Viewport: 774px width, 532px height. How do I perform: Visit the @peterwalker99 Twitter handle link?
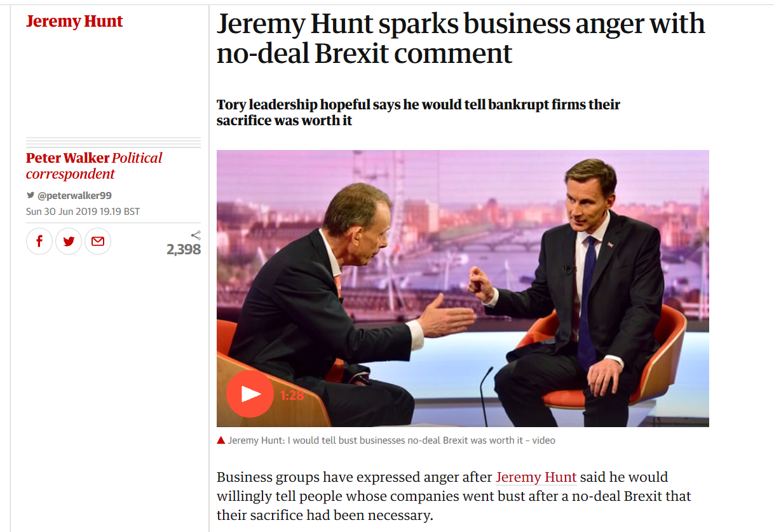click(74, 196)
